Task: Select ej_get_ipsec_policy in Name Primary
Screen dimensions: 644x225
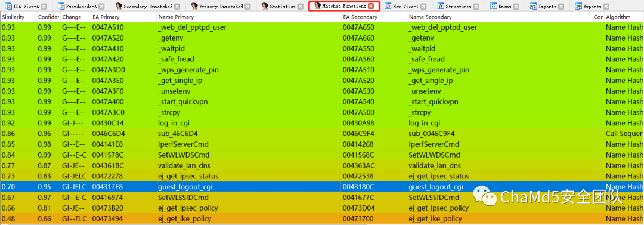Action: (x=188, y=208)
